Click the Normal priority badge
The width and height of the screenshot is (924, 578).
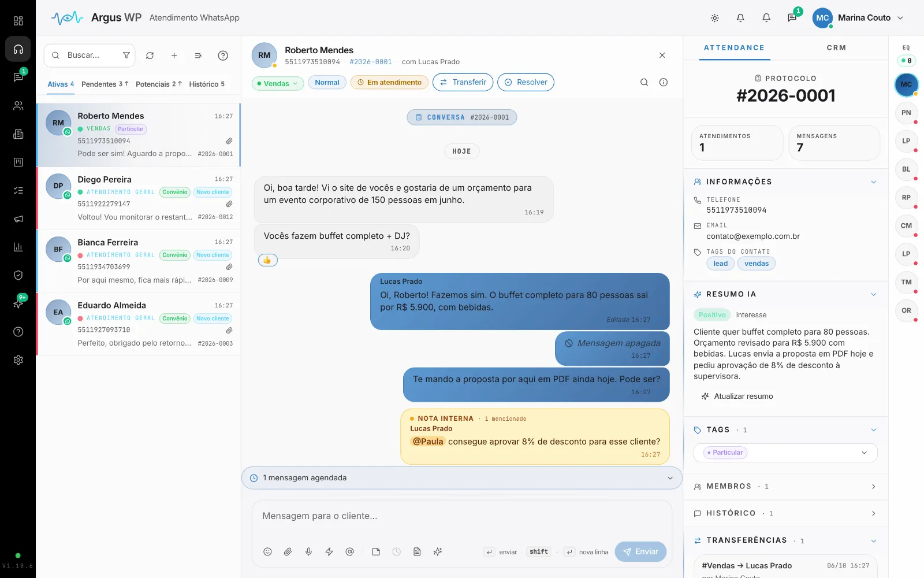coord(327,83)
